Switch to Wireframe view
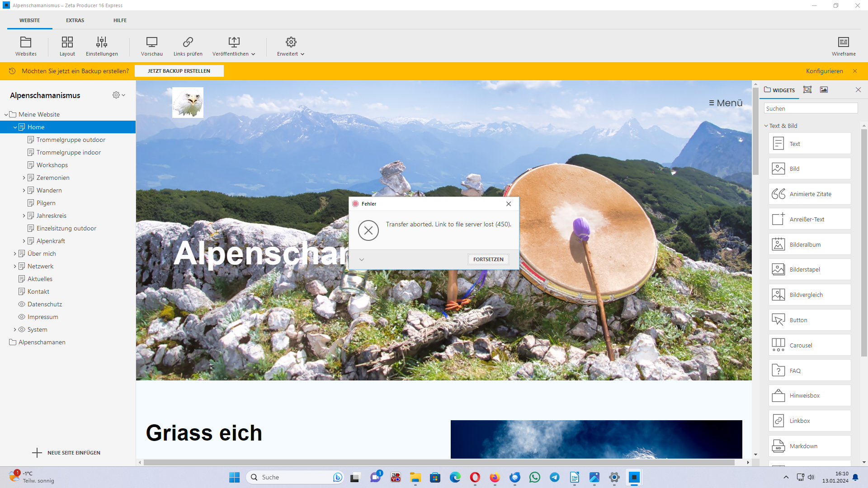The image size is (868, 488). point(844,46)
